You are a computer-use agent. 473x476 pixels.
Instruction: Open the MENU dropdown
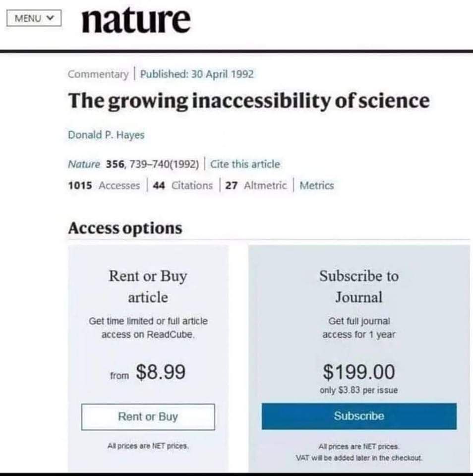[x=33, y=19]
